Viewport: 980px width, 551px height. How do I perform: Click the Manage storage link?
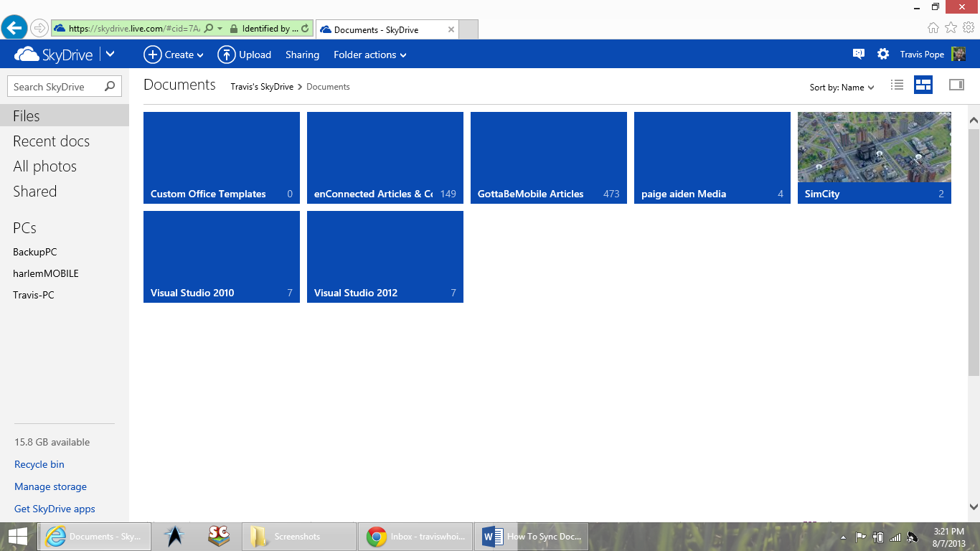(x=50, y=486)
